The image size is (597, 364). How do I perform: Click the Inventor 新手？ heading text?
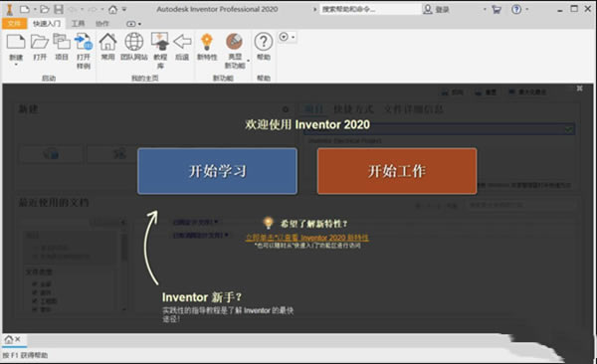[202, 297]
